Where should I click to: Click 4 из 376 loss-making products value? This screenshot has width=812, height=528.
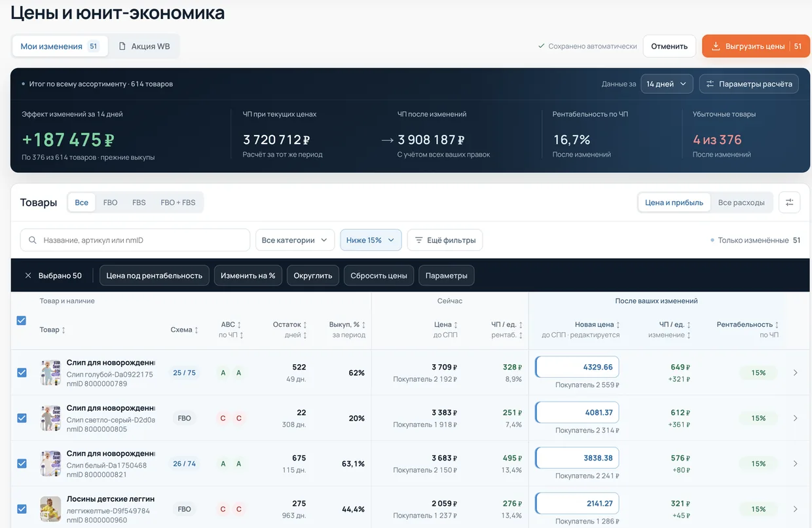(717, 140)
